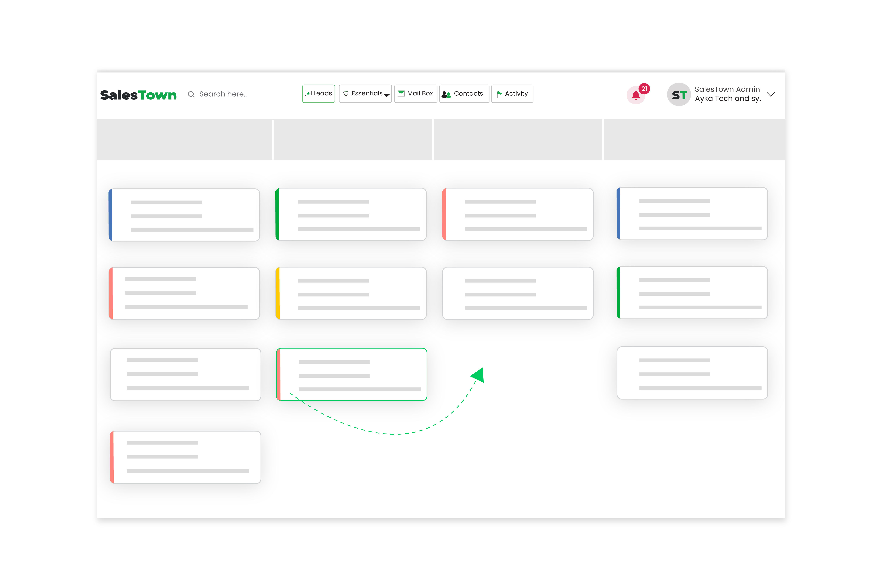The width and height of the screenshot is (882, 588).
Task: Go to the Mail Box section
Action: click(420, 93)
